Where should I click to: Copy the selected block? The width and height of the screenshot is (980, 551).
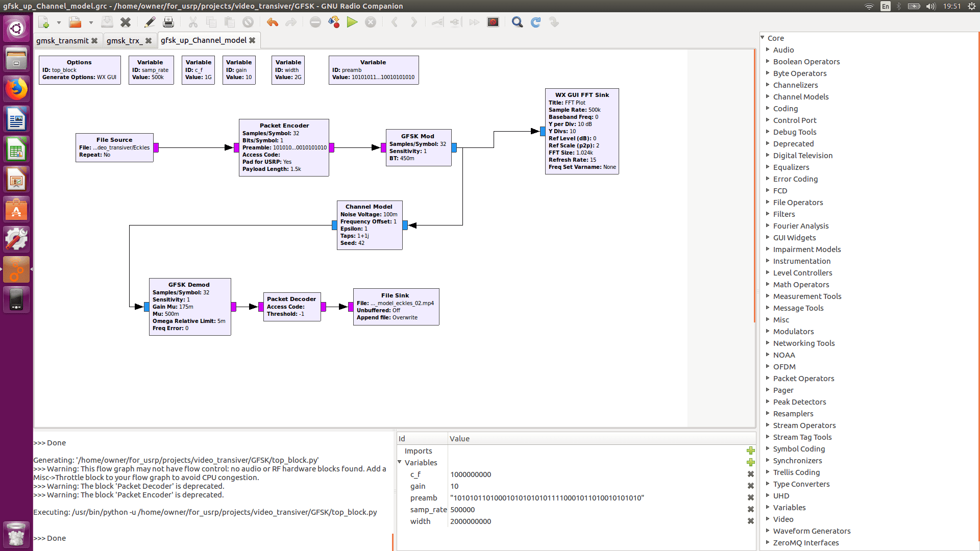coord(211,22)
